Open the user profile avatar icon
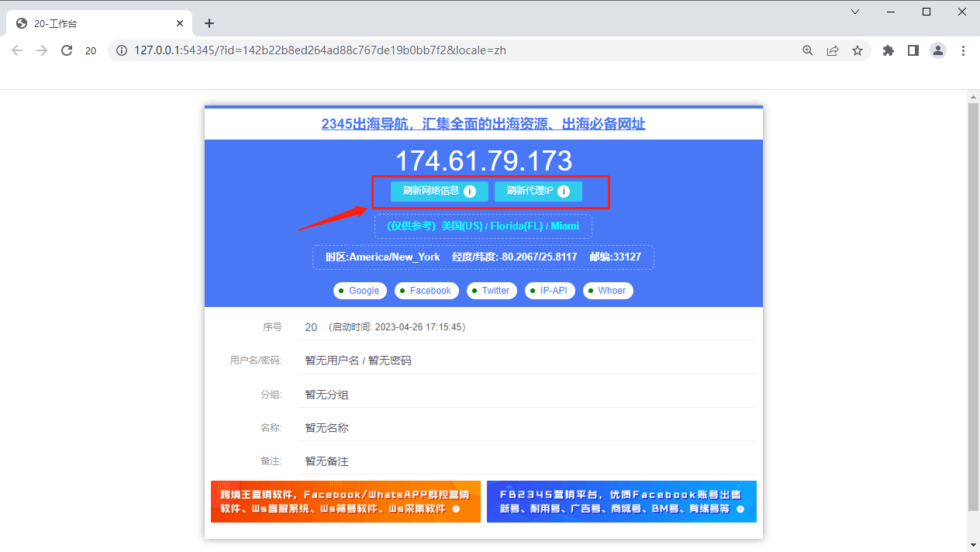 pos(938,50)
